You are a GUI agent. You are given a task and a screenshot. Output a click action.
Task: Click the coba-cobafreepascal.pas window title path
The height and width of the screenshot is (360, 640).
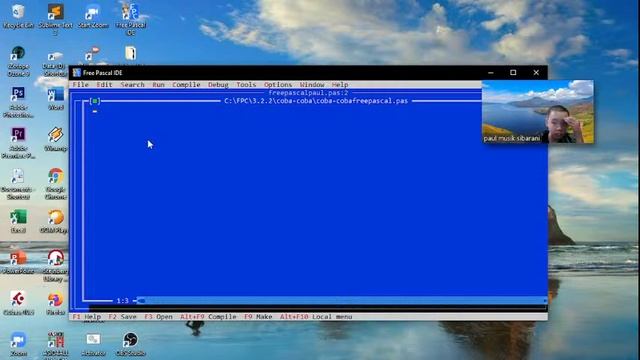click(316, 101)
